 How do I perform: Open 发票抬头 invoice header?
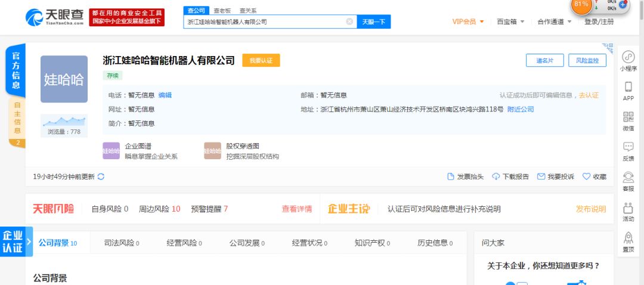pos(465,176)
